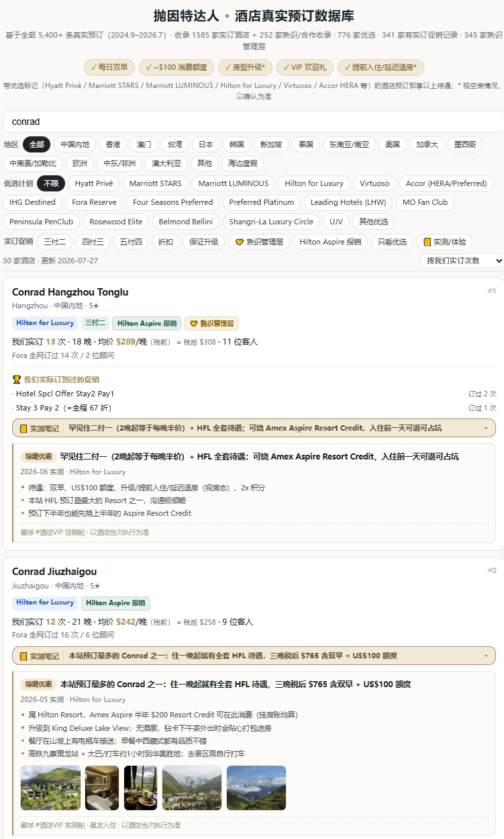Open the Jiuzhaigou snowy mountain photo

coord(256,788)
